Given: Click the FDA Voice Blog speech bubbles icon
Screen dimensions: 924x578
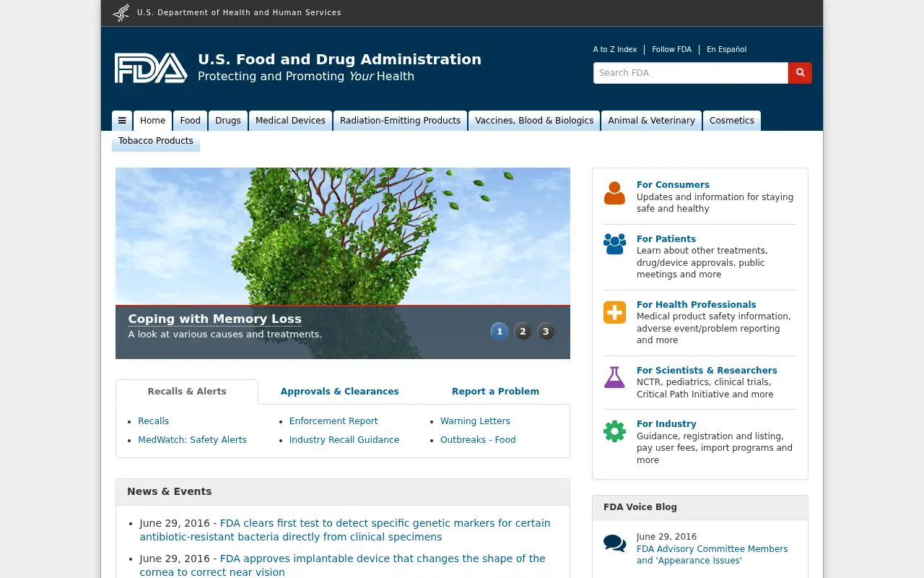Looking at the screenshot, I should (614, 543).
